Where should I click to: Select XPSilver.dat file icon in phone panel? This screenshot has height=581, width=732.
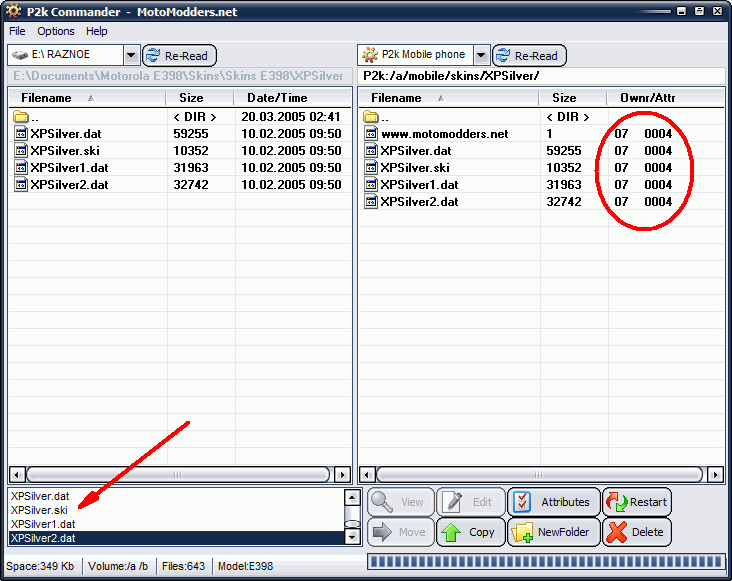coord(371,151)
